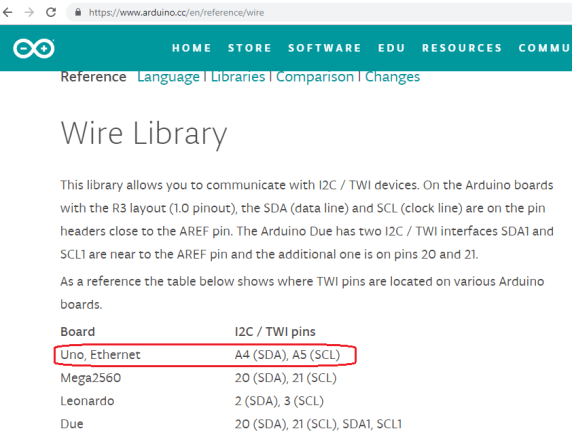Screen dimensions: 572x433
Task: Open the SOFTWARE menu item
Action: [325, 48]
